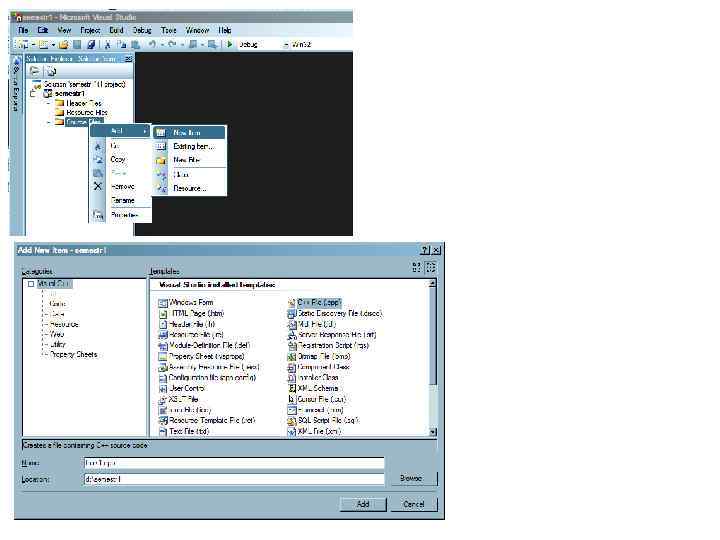Open the Add New Item icon dropdown arrow
The width and height of the screenshot is (720, 540).
[x=53, y=45]
